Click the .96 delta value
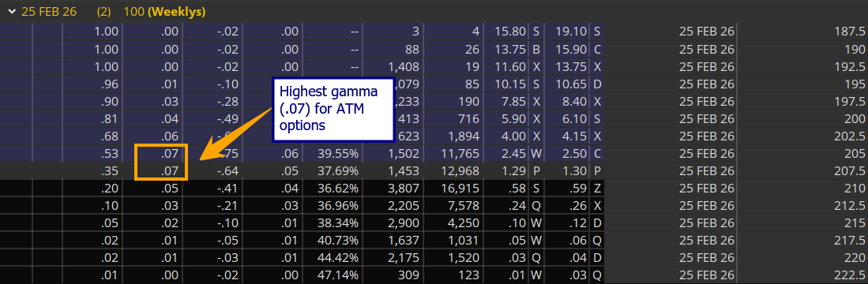868x284 pixels. point(110,84)
